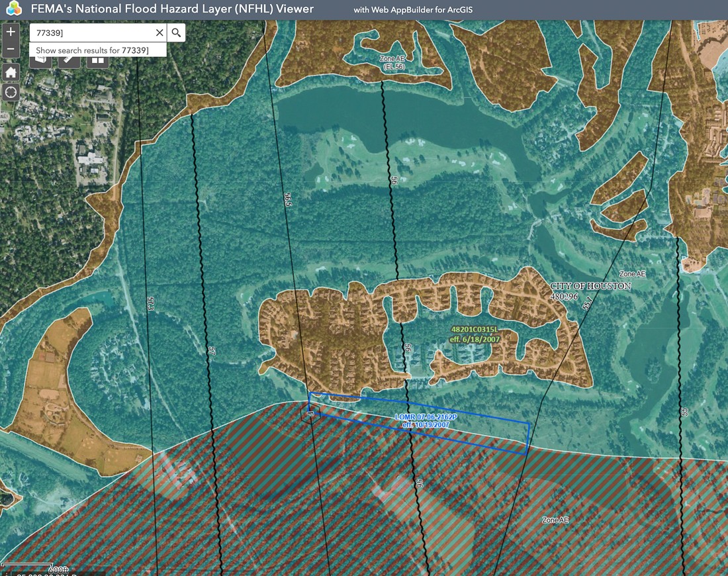Click the 56.5 elevation contour label
Screen dimensions: 728x576
(x=287, y=200)
